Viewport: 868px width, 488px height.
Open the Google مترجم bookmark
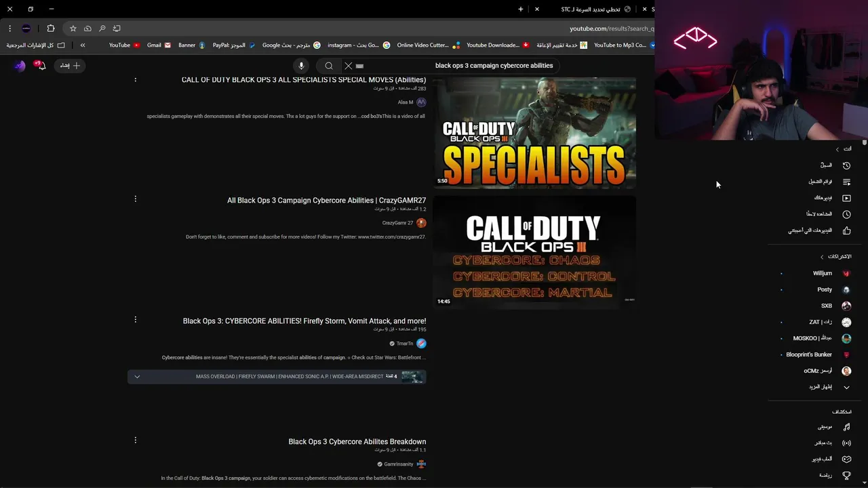click(292, 45)
